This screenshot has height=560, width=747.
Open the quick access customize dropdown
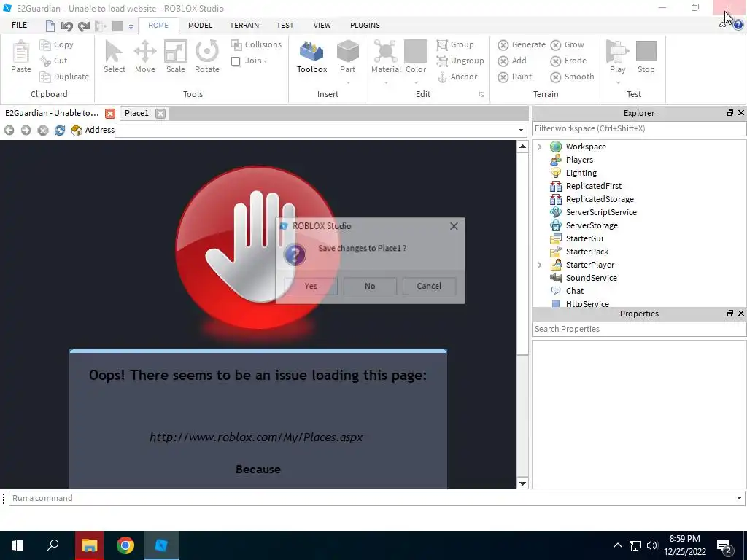coord(131,27)
